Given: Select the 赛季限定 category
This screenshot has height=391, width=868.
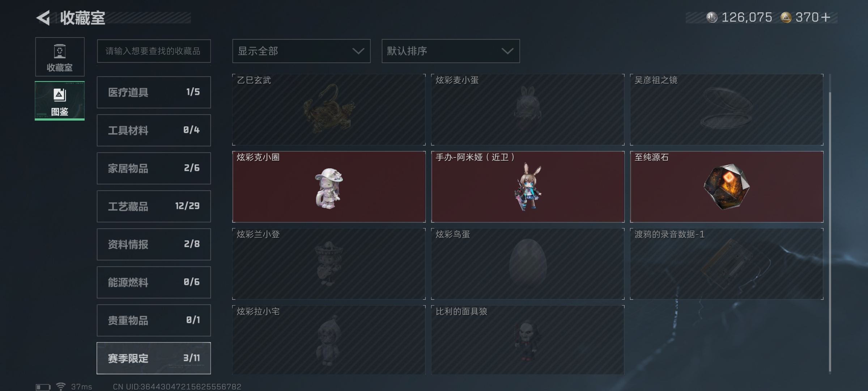Looking at the screenshot, I should coord(154,358).
